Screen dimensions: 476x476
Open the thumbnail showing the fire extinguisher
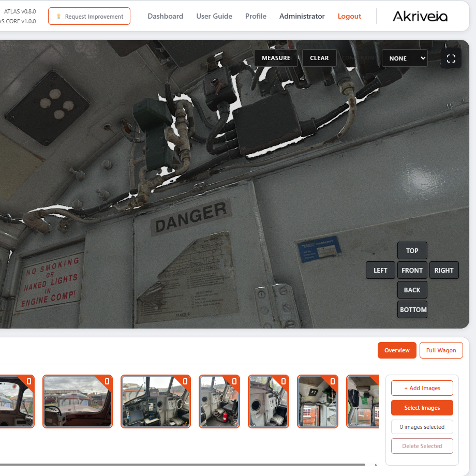219,401
